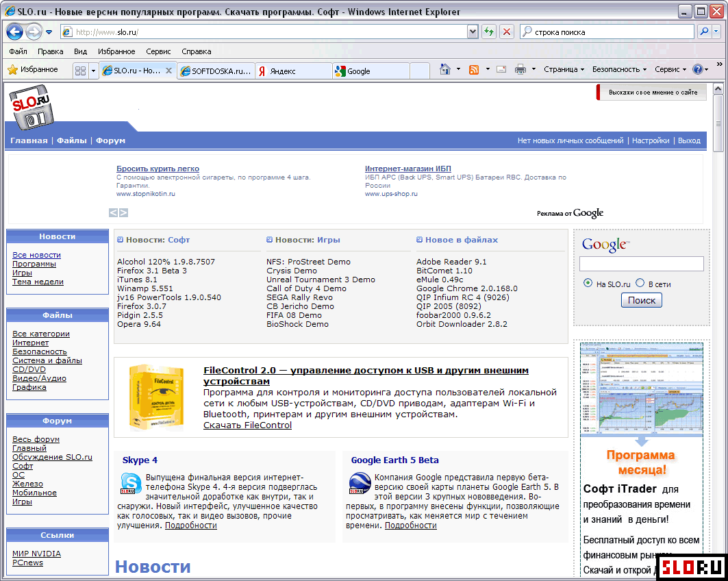Click the Forward navigation arrow
The height and width of the screenshot is (581, 728).
coord(34,32)
